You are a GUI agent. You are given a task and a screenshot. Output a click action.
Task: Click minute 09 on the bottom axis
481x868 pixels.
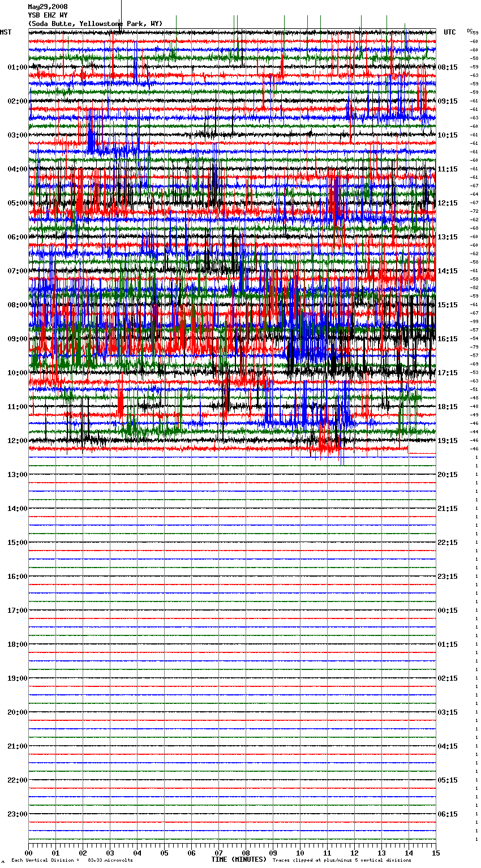273,853
